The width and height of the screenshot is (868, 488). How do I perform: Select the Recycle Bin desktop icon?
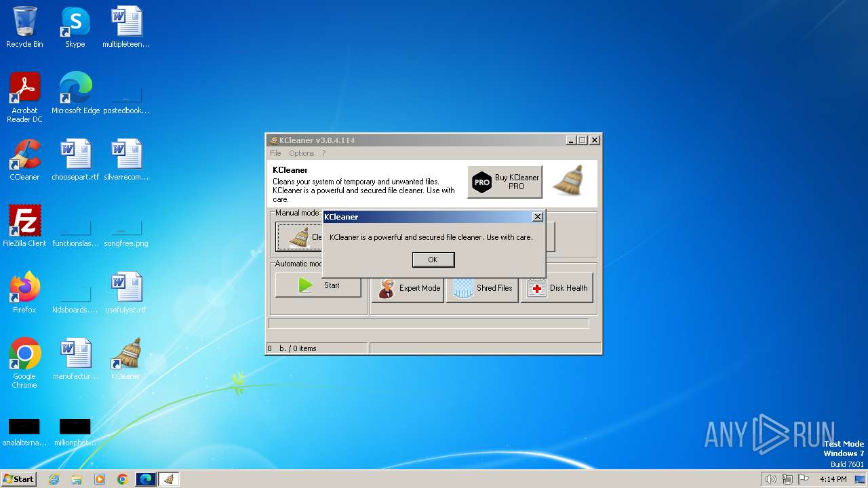[24, 27]
